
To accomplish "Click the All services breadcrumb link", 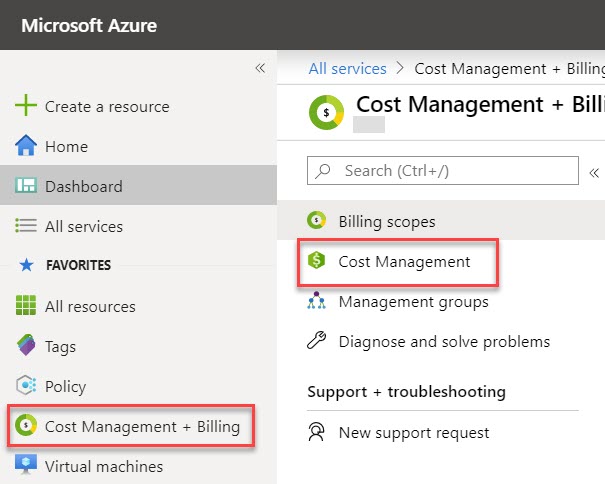I will [347, 69].
